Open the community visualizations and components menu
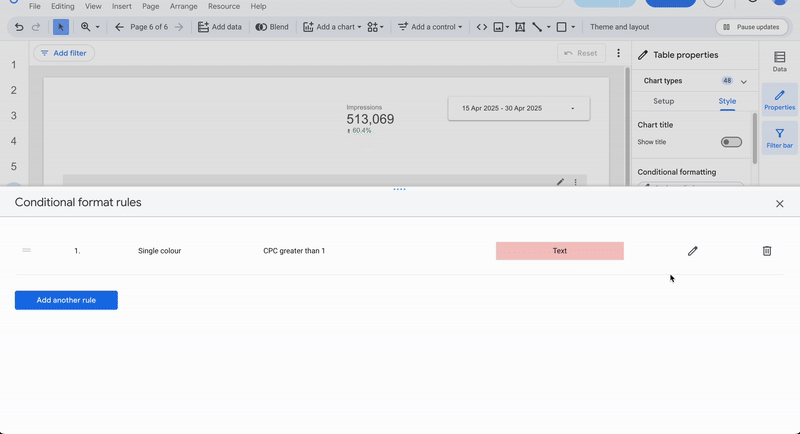 click(x=376, y=27)
